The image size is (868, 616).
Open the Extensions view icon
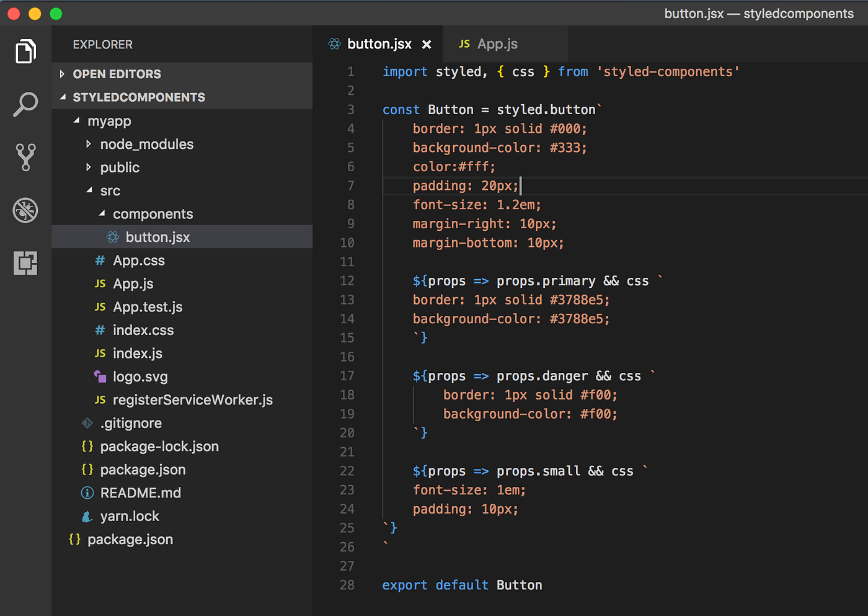(25, 263)
